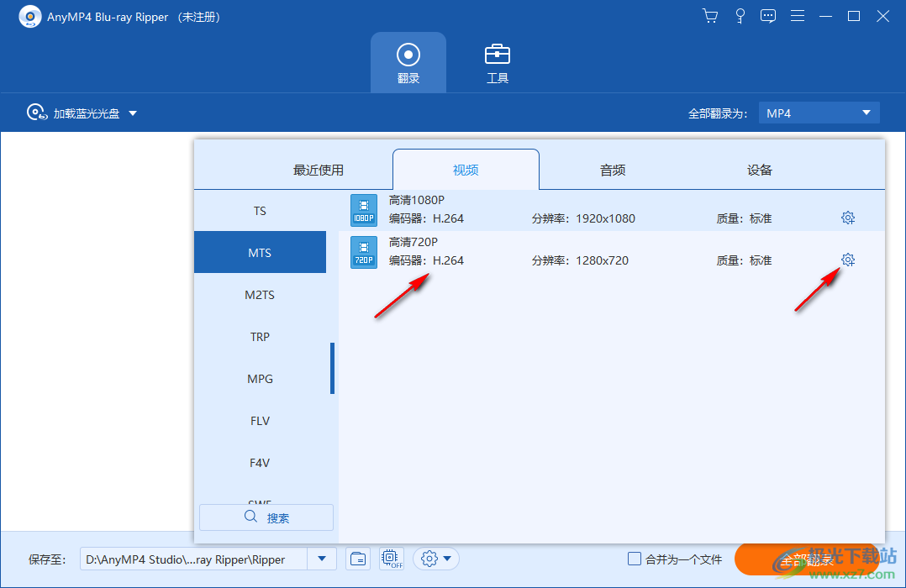Image resolution: width=906 pixels, height=588 pixels.
Task: Open the feedback chat bubble icon
Action: (x=768, y=16)
